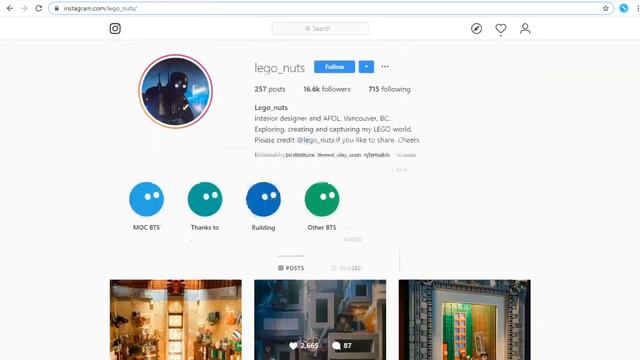Follow the lego_nuts account
The width and height of the screenshot is (640, 360).
click(334, 67)
